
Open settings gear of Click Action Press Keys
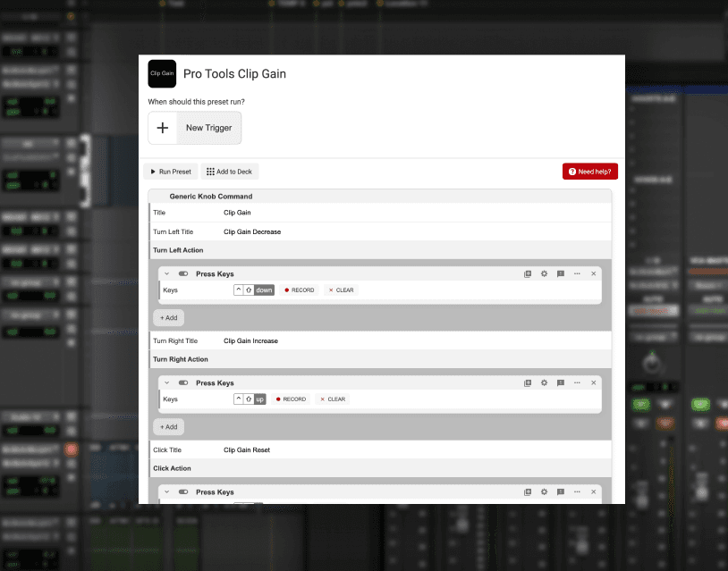click(544, 491)
